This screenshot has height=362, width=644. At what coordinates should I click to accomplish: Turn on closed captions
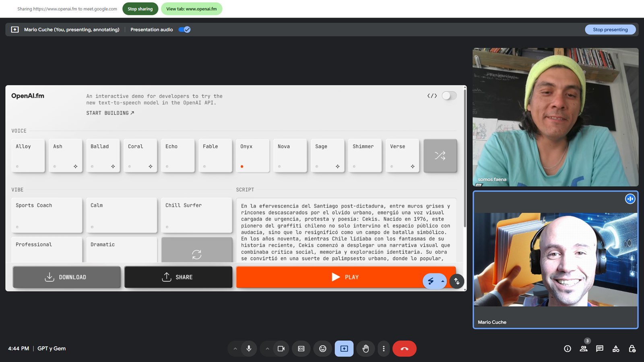(x=301, y=349)
